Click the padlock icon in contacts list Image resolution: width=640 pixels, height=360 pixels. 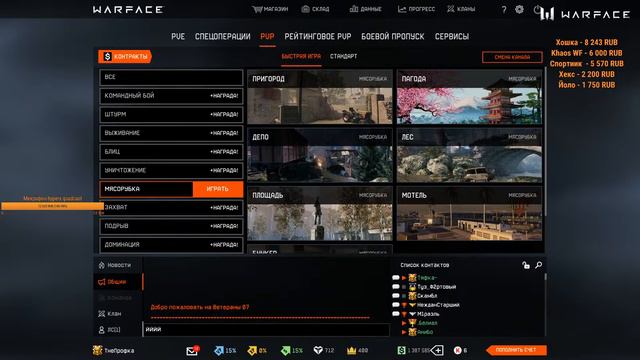click(x=526, y=265)
